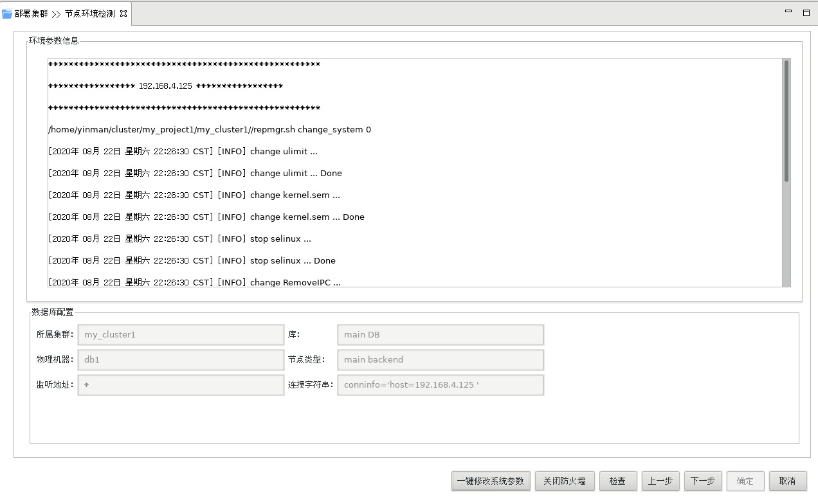
Task: Click the 监听地址 field
Action: click(x=181, y=384)
